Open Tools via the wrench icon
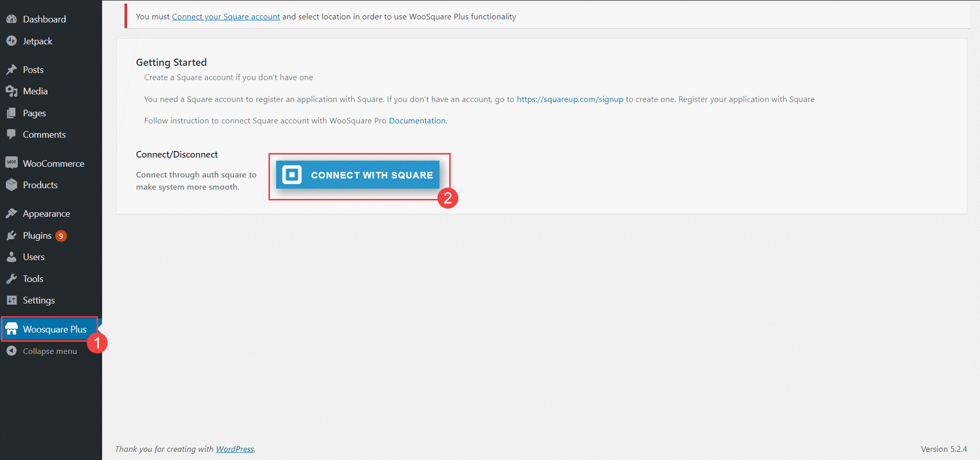 point(12,278)
